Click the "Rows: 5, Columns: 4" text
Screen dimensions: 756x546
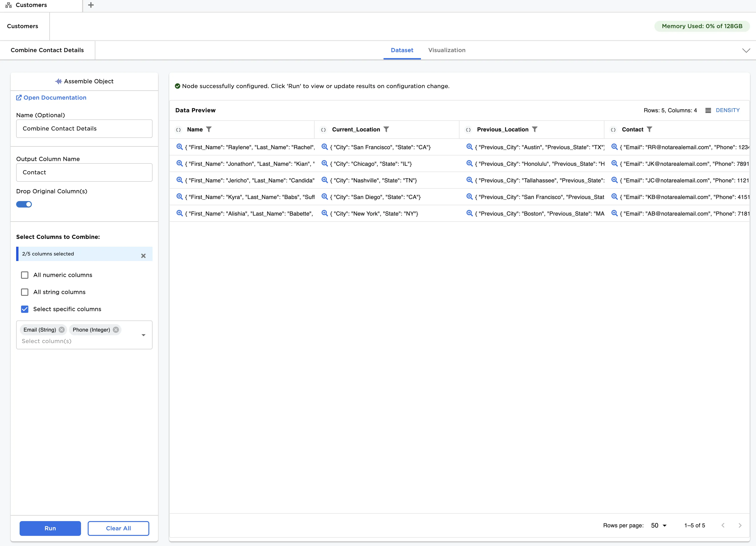670,110
